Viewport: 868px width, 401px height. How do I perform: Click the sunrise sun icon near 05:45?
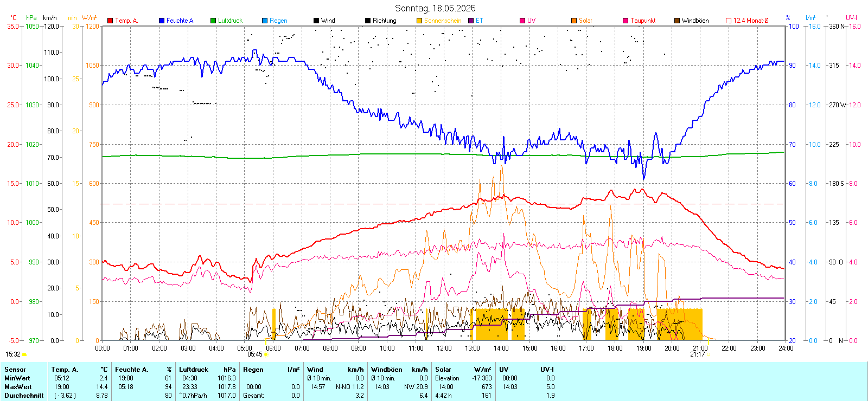266,354
